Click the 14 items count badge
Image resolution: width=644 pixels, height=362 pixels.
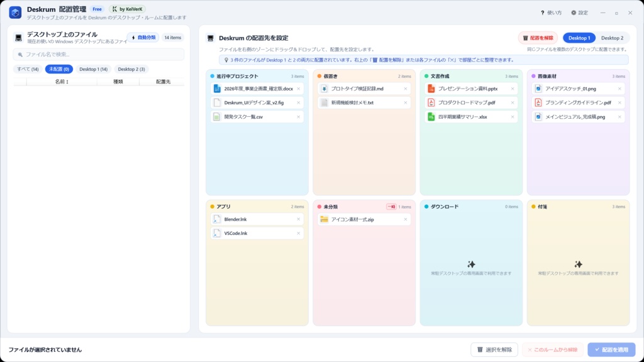(x=172, y=37)
